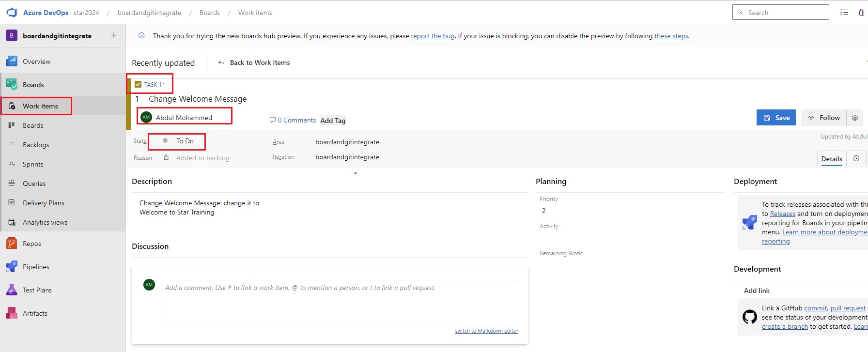The image size is (868, 352).
Task: Click the Follow button
Action: click(x=823, y=118)
